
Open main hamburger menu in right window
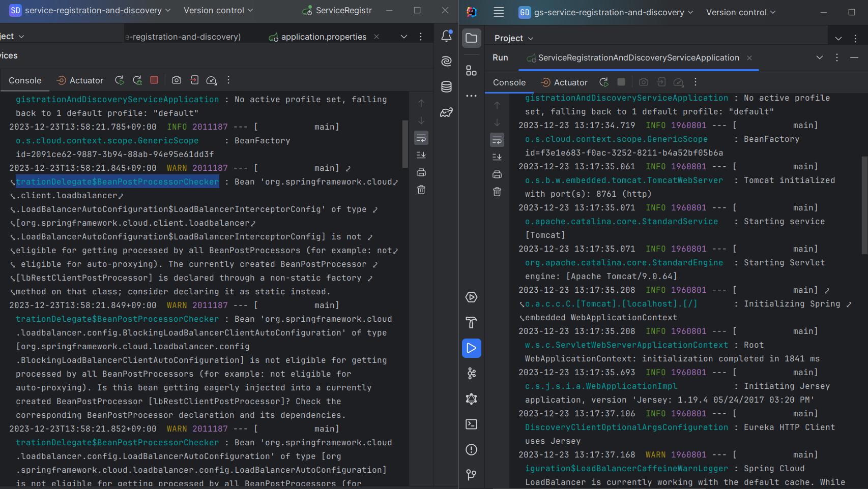tap(499, 12)
